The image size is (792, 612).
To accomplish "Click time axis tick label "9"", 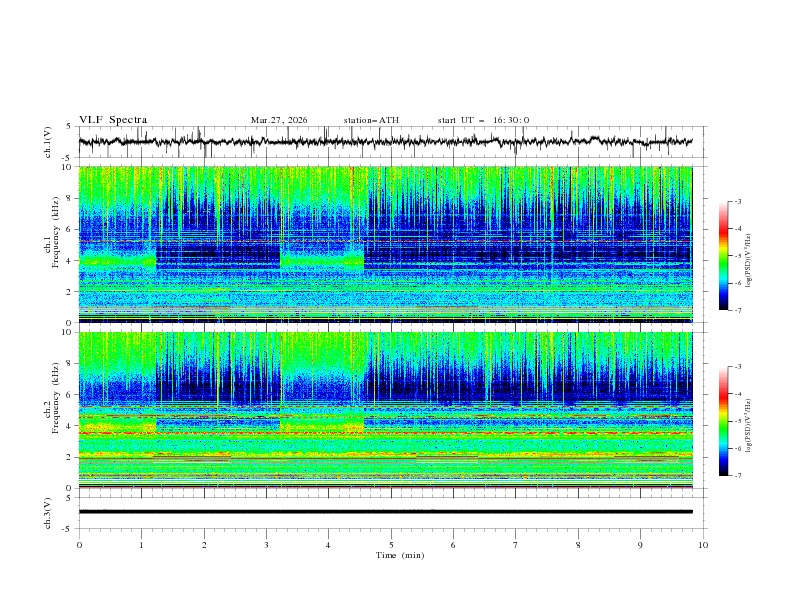I will 640,545.
